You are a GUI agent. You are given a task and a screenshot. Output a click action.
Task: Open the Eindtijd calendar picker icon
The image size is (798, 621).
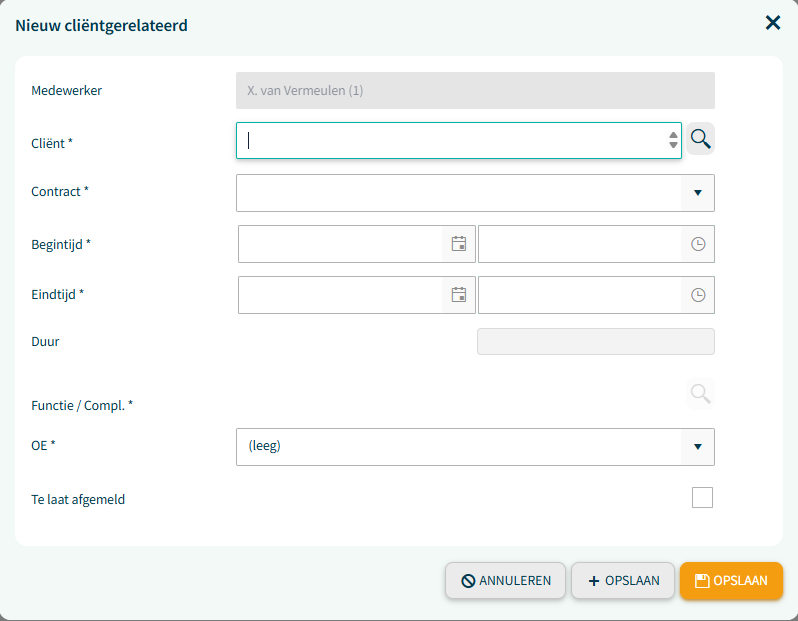[x=459, y=295]
